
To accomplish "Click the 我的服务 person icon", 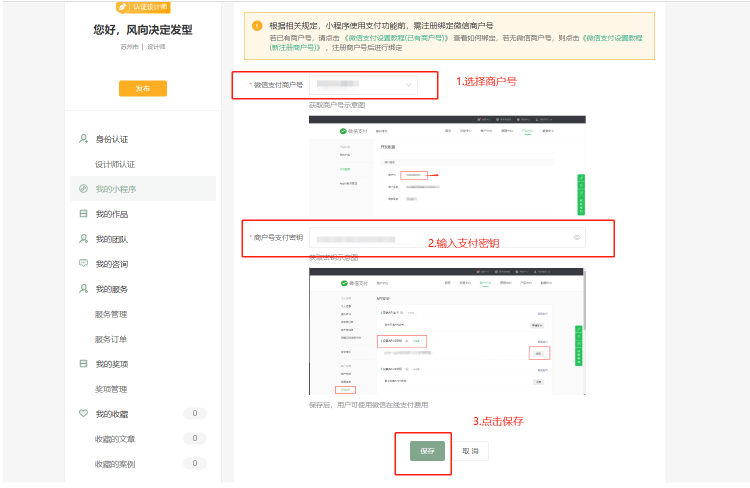I will (x=84, y=289).
